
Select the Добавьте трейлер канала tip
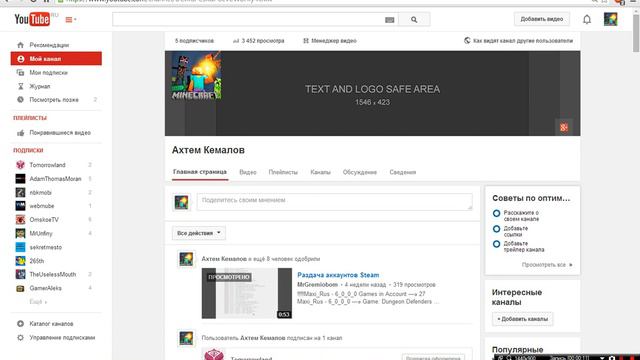(x=519, y=247)
